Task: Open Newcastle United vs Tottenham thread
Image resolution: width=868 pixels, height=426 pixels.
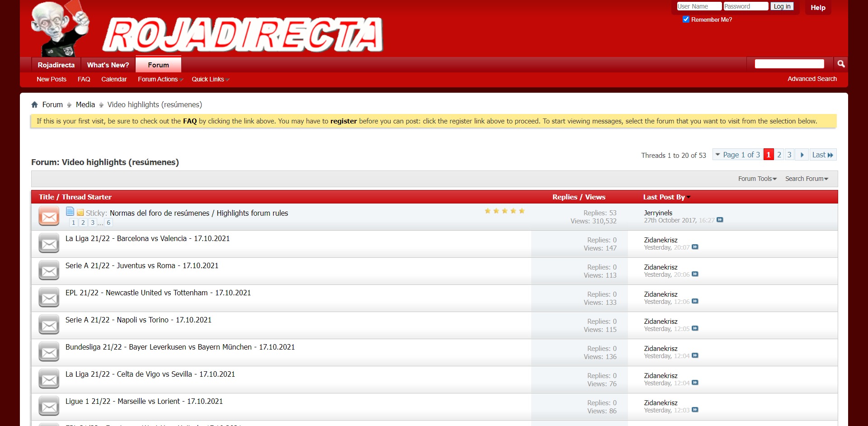Action: point(158,293)
